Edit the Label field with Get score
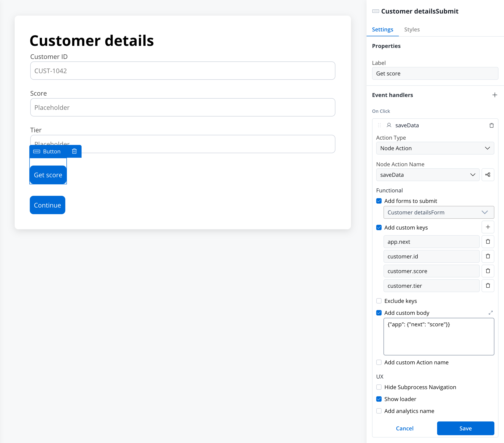Image resolution: width=504 pixels, height=443 pixels. click(x=435, y=73)
